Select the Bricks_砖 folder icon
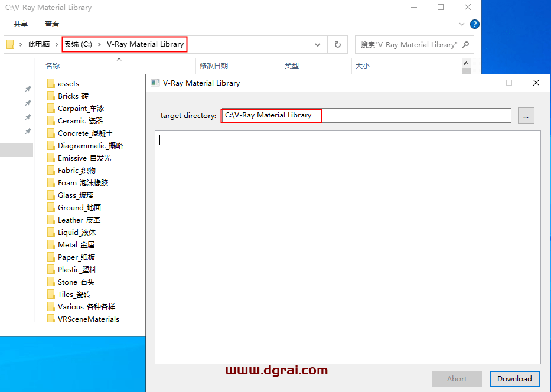 (x=51, y=96)
